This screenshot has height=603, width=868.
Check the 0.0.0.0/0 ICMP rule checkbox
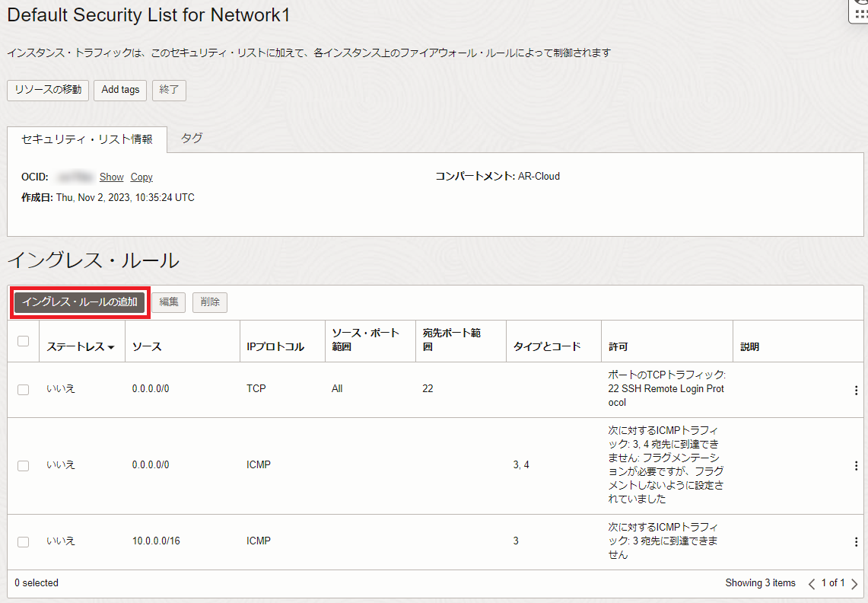pyautogui.click(x=23, y=465)
